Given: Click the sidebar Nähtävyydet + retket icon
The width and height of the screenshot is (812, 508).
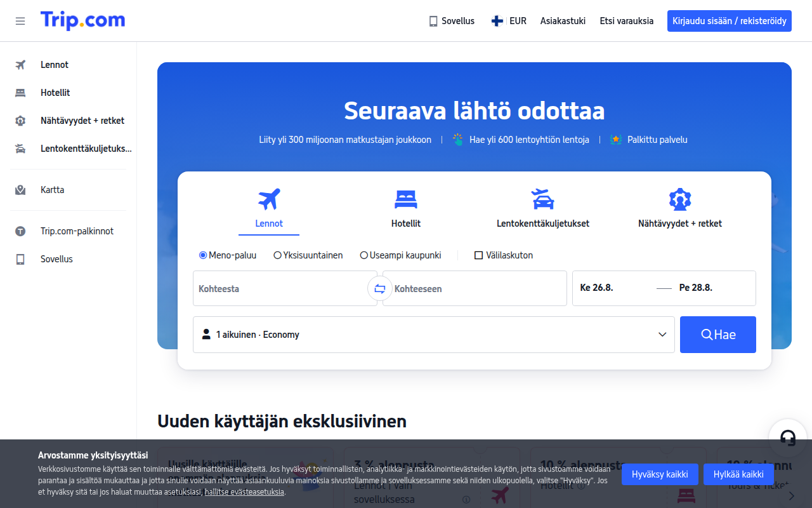Looking at the screenshot, I should (x=20, y=121).
